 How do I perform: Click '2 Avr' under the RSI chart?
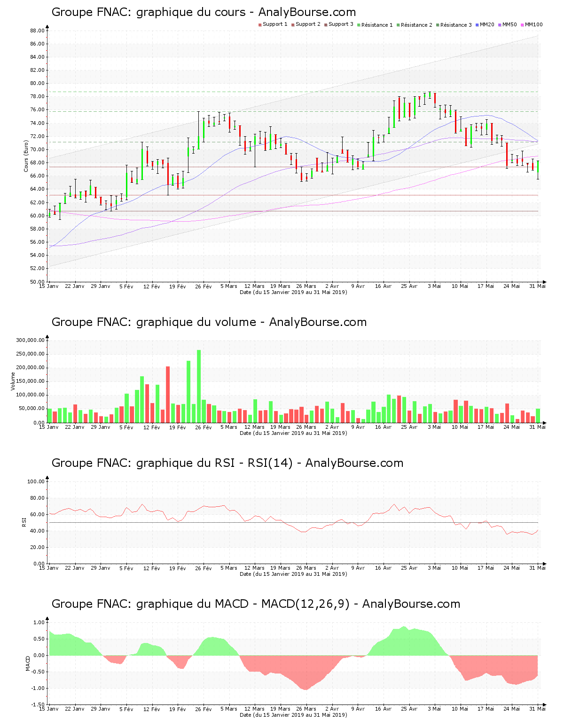pyautogui.click(x=332, y=568)
